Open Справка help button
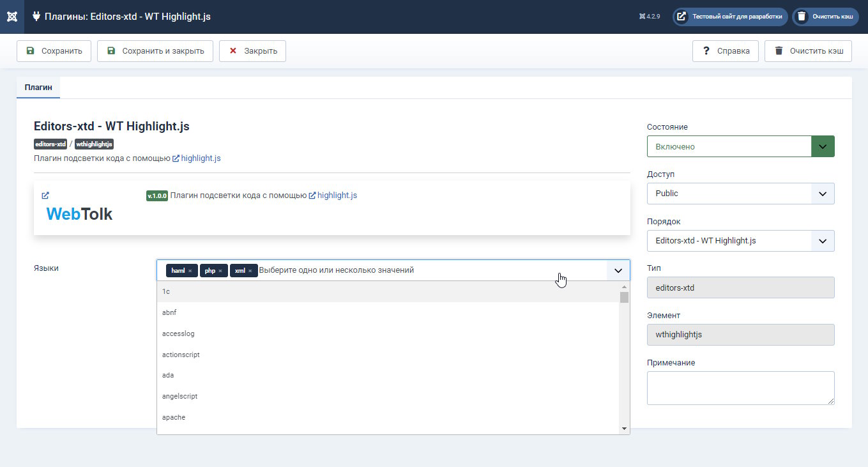 pos(726,51)
